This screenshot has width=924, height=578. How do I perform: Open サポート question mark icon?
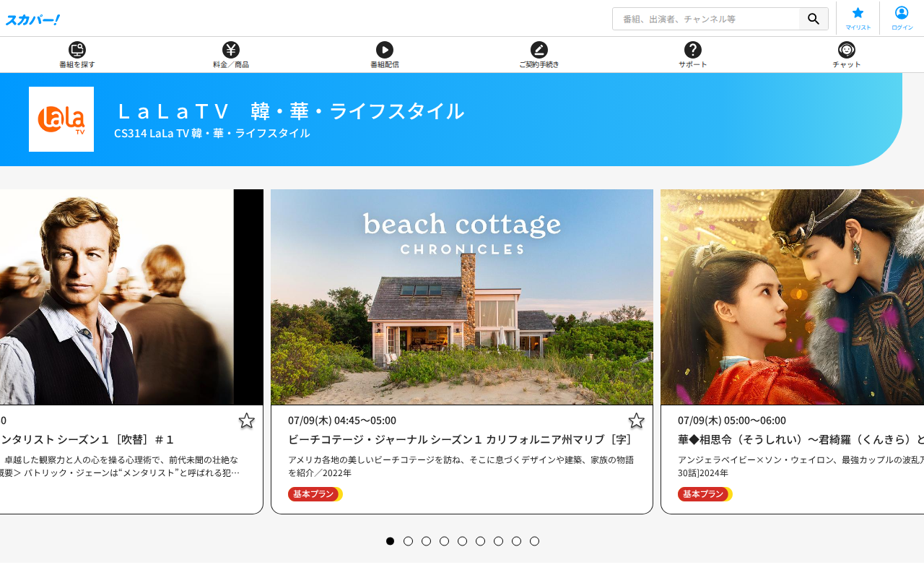[693, 50]
